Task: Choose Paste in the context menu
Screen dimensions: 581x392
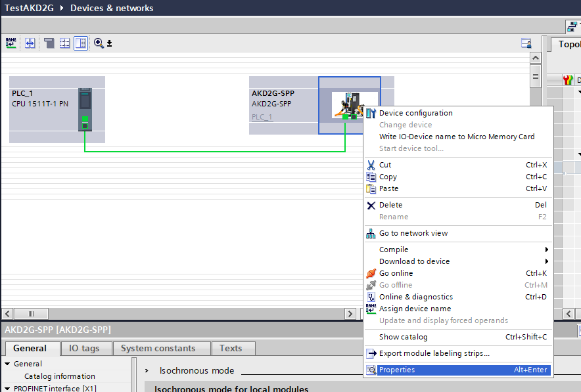Action: [x=458, y=188]
